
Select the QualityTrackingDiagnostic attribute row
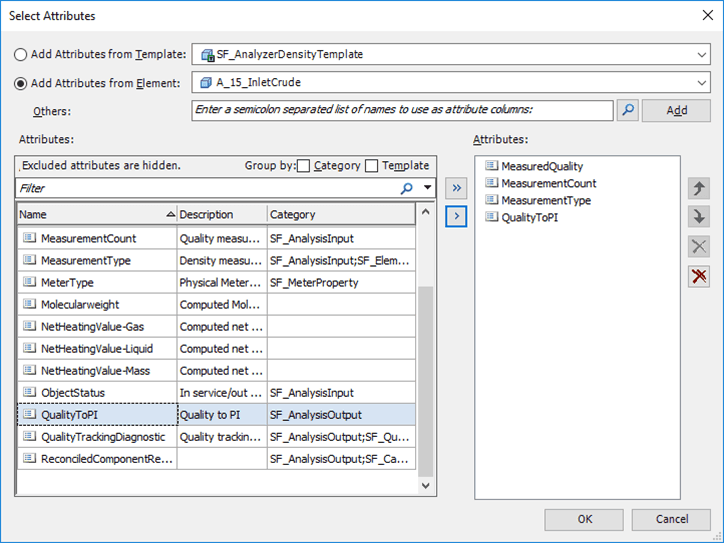[217, 437]
